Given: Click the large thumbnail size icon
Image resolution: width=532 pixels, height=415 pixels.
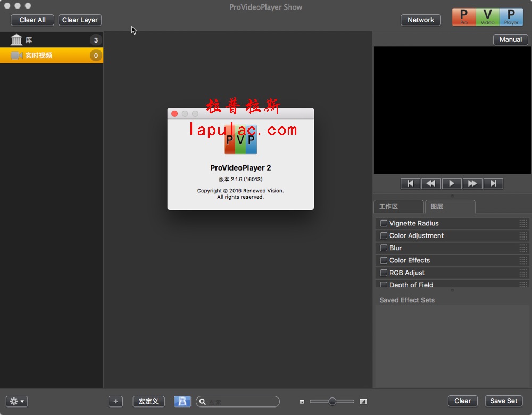Looking at the screenshot, I should click(x=363, y=402).
